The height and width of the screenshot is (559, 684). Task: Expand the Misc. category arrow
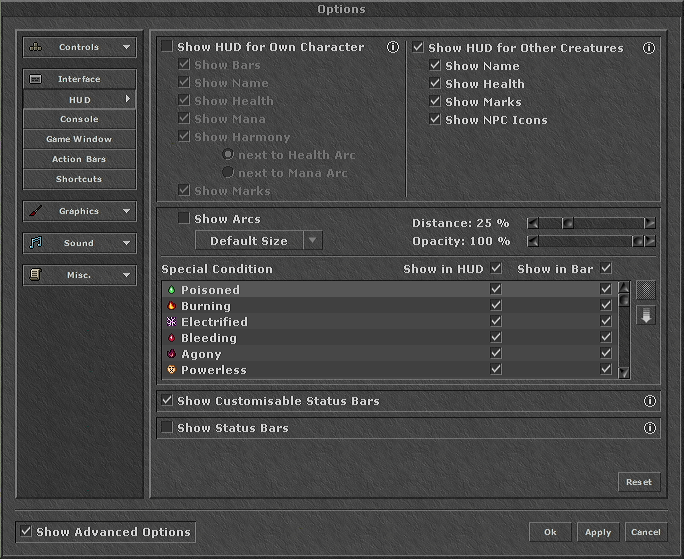[x=127, y=275]
